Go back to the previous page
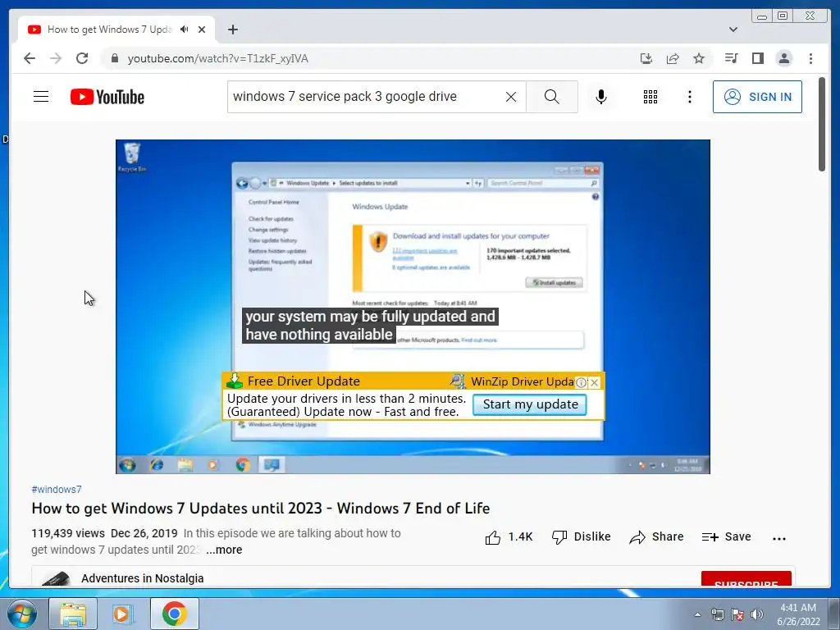Screen dimensions: 840x630 30,58
